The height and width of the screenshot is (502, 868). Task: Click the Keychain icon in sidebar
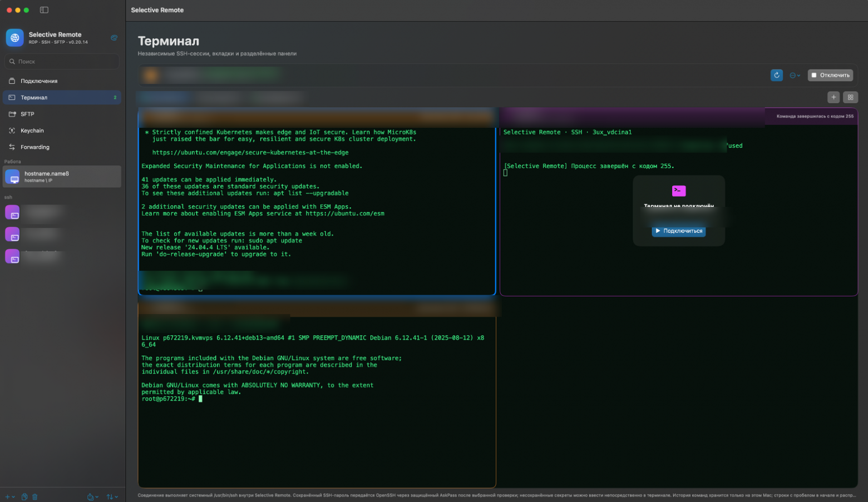(12, 131)
